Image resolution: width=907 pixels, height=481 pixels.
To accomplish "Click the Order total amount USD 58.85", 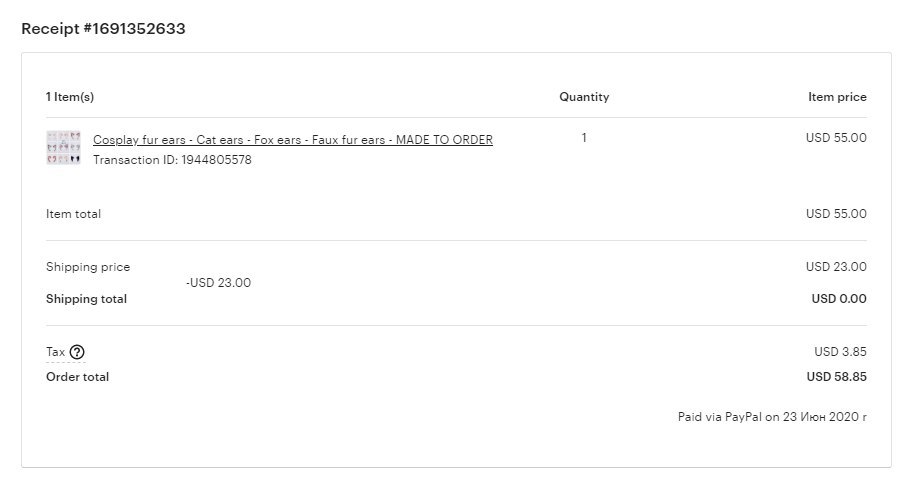I will point(836,377).
